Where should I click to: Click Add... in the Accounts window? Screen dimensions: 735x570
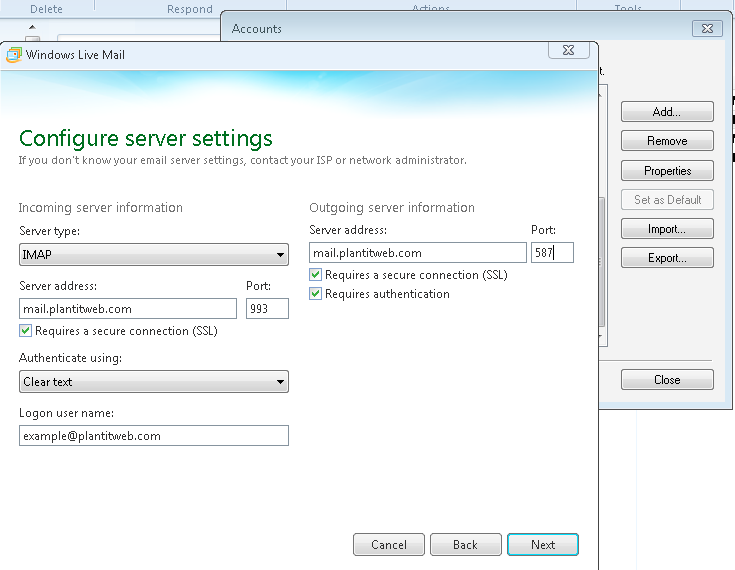(x=667, y=112)
